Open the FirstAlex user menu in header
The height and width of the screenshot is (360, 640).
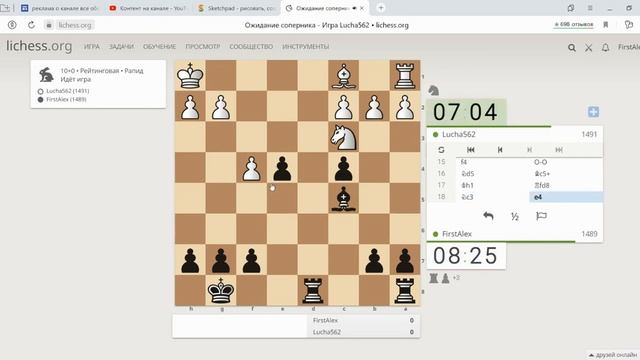pyautogui.click(x=629, y=47)
